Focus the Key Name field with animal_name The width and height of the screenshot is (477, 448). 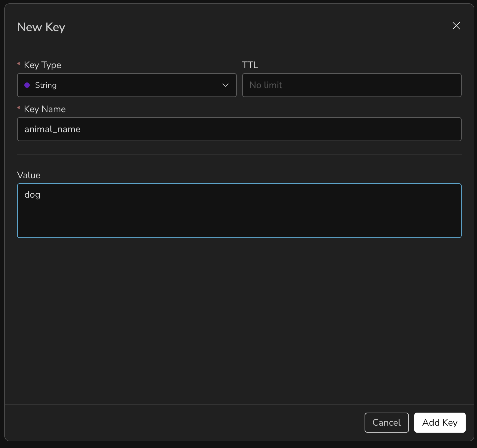239,129
